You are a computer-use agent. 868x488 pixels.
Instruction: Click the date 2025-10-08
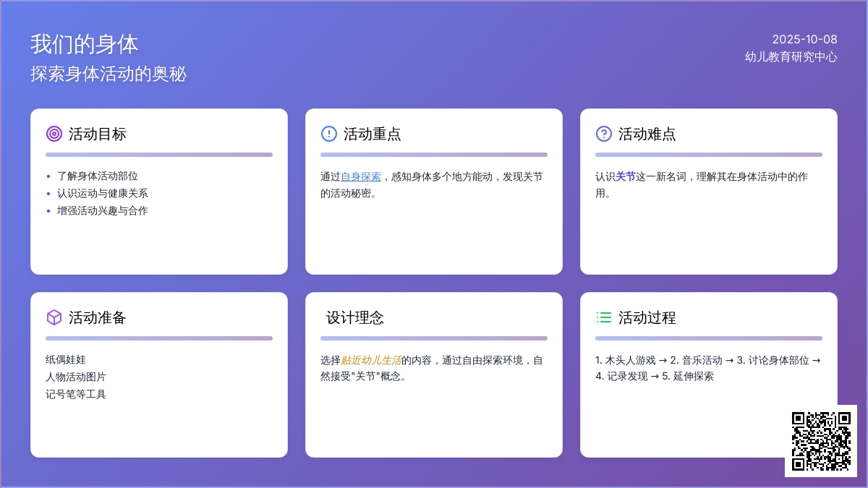[x=804, y=39]
